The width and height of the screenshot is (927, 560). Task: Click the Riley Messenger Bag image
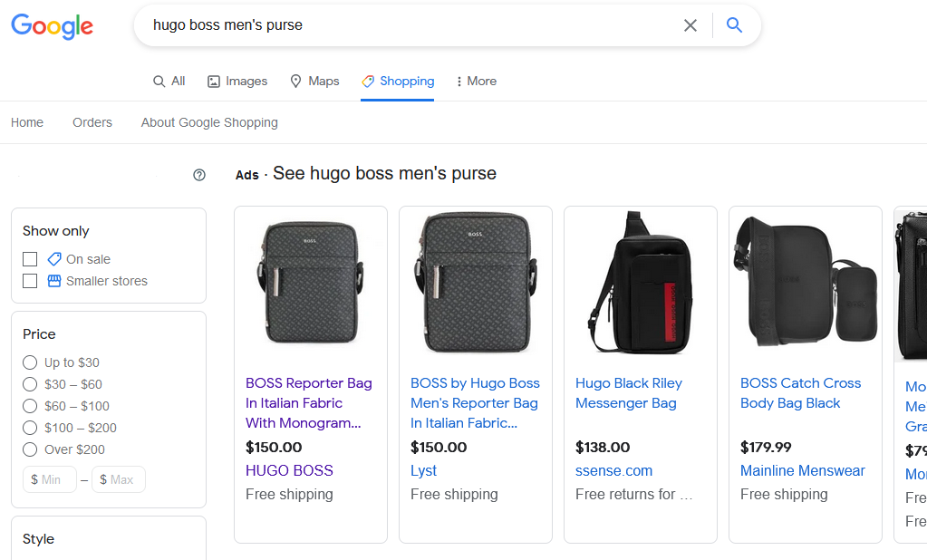pyautogui.click(x=641, y=283)
